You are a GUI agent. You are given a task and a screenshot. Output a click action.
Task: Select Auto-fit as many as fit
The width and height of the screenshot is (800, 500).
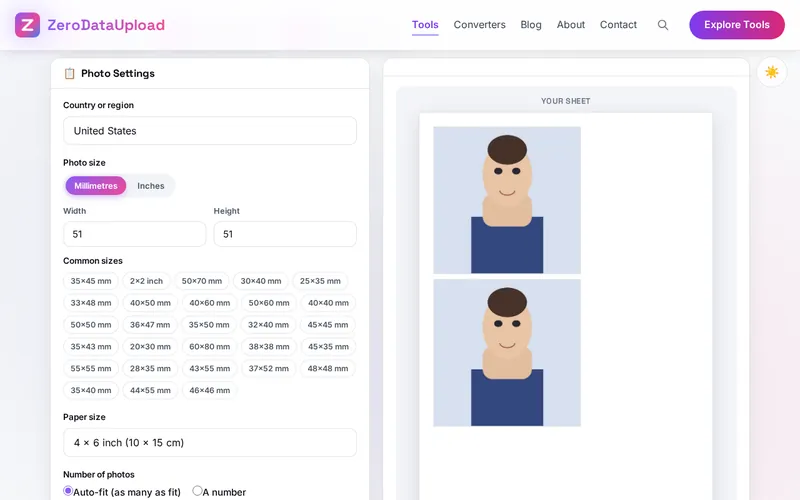(x=68, y=491)
